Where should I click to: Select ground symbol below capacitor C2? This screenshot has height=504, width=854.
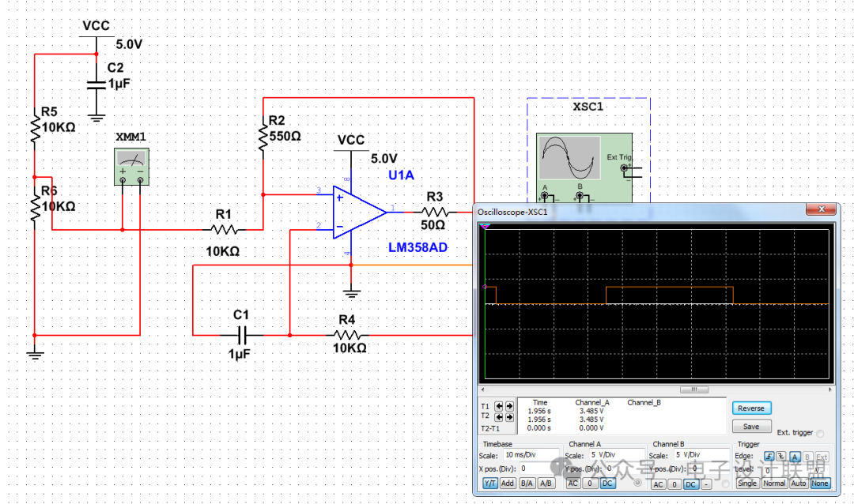click(x=96, y=118)
